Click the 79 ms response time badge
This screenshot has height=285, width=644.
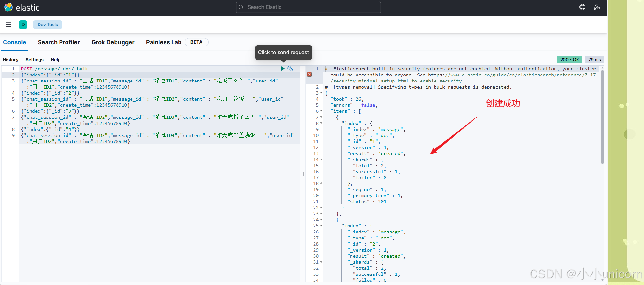[x=594, y=60]
